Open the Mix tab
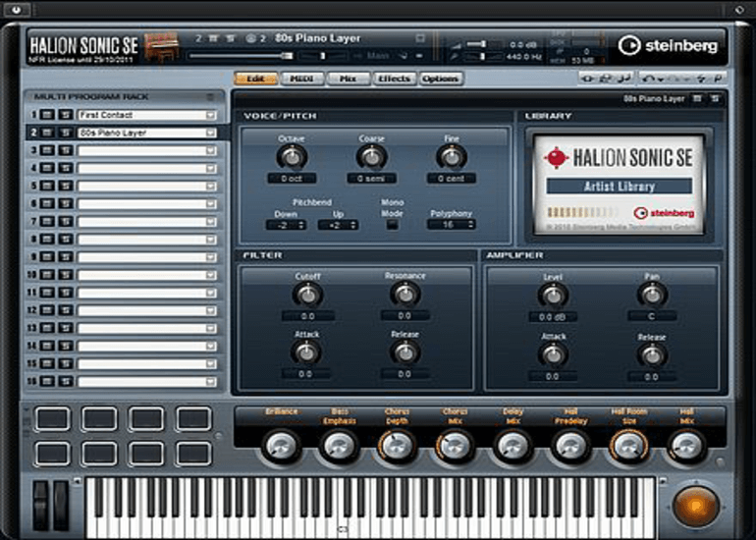Image resolution: width=756 pixels, height=540 pixels. point(348,79)
